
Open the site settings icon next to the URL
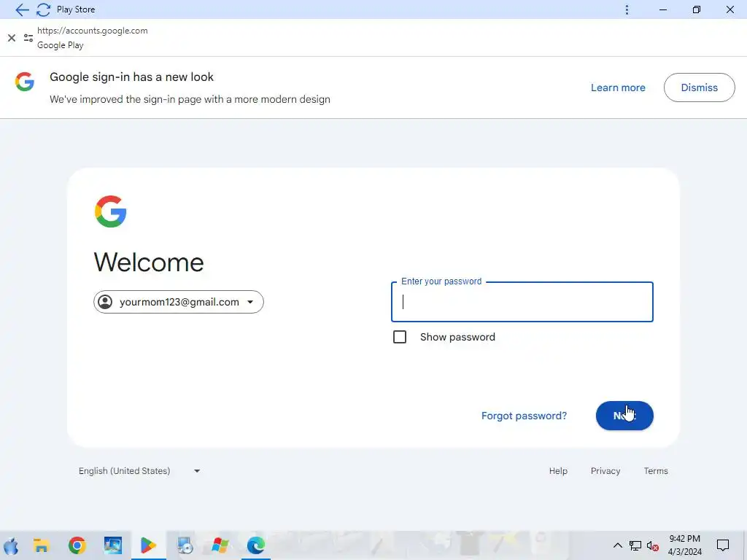pyautogui.click(x=28, y=38)
